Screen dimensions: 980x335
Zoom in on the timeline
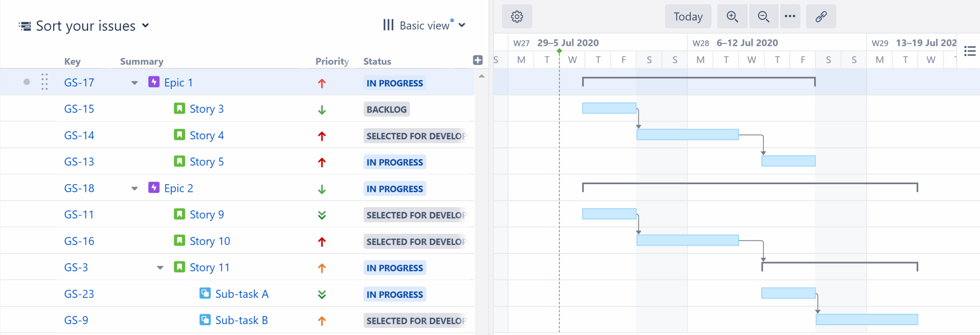[x=732, y=16]
